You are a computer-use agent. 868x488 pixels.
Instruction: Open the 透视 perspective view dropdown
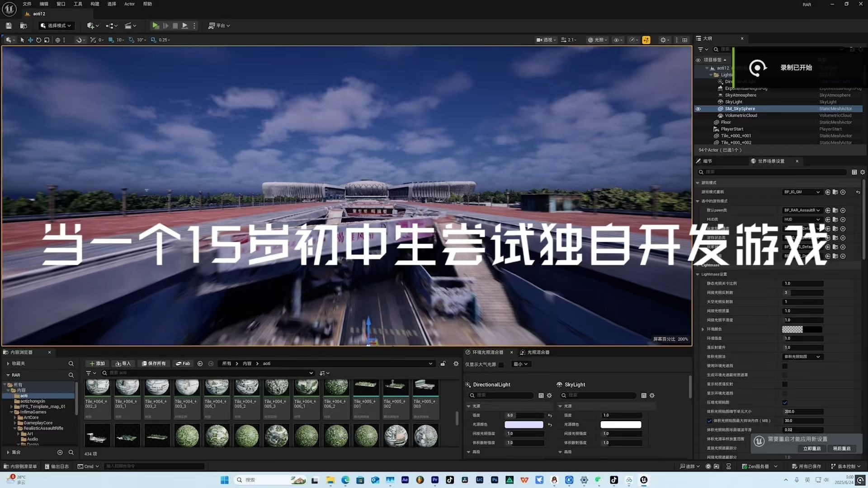546,40
